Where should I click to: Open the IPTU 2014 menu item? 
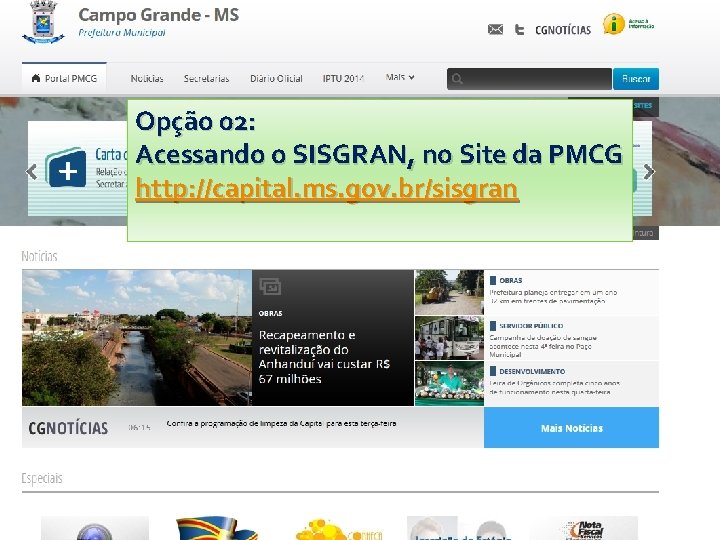343,79
